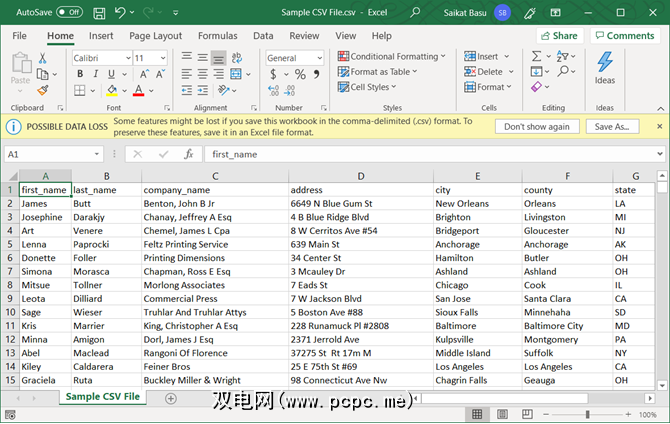Add a new sheet with plus icon
Viewport: 670px width, 424px height.
tap(171, 397)
